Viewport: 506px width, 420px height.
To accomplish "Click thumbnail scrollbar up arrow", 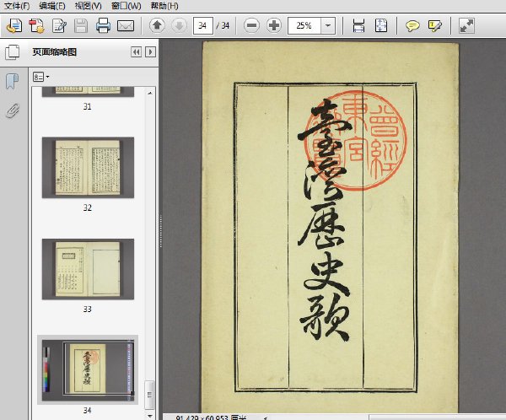I will pos(150,93).
